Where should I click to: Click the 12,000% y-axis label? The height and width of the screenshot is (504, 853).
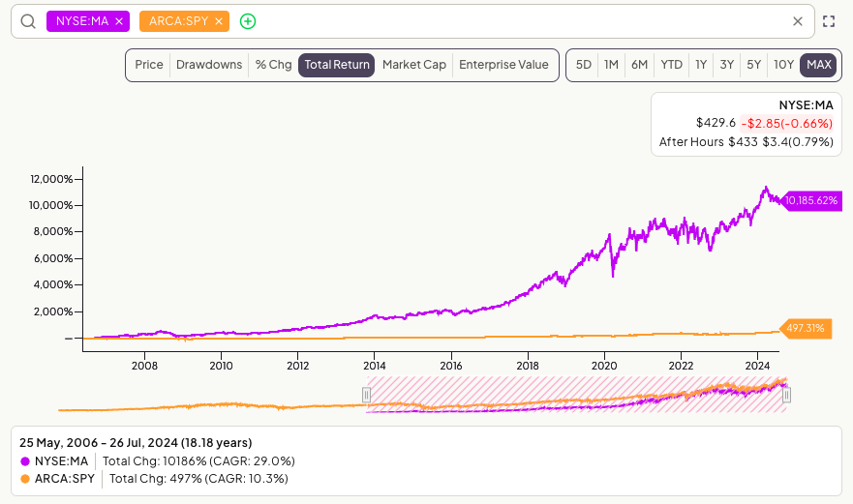(x=51, y=179)
